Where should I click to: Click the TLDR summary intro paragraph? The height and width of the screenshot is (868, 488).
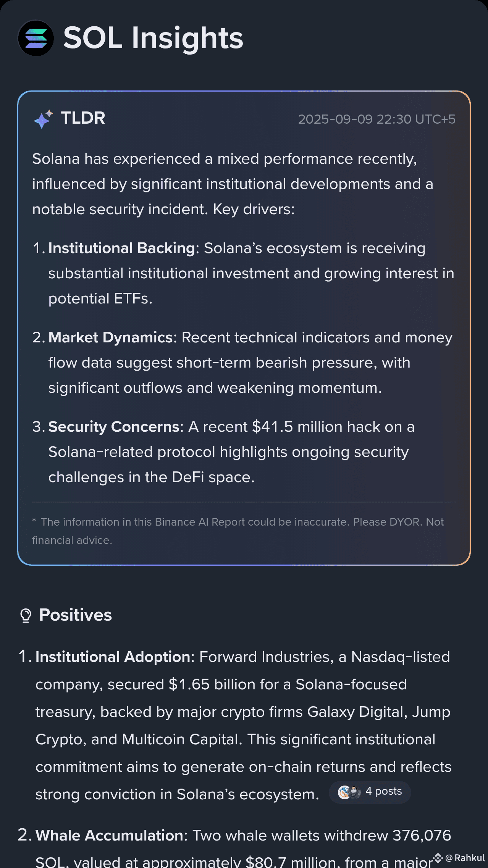pos(233,184)
